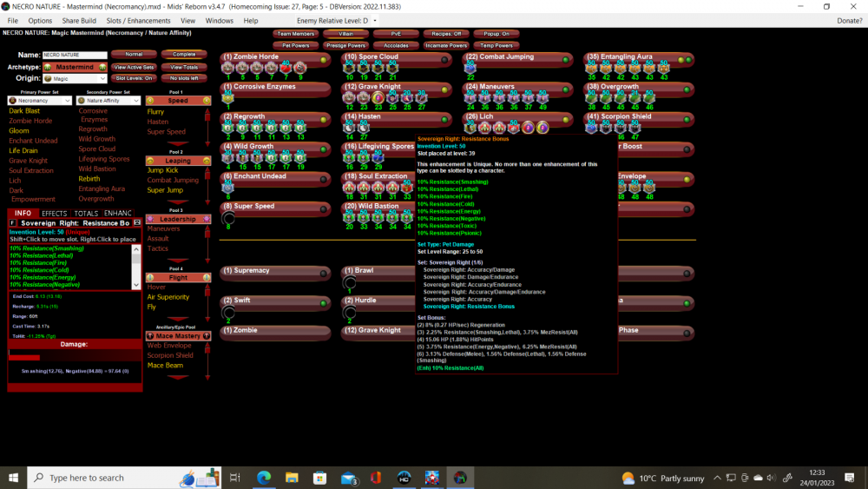
Task: Click Hasten's slot placed at level 14
Action: coord(349,128)
